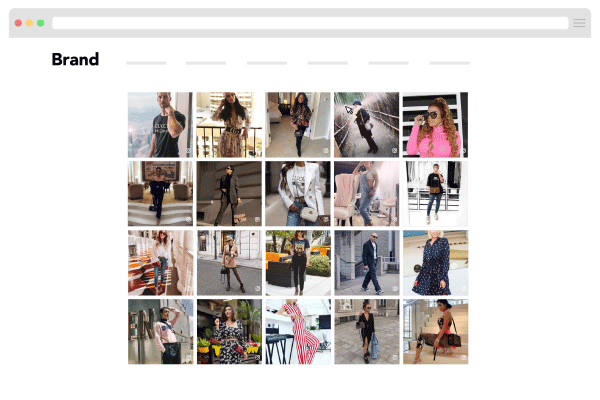Open photo of woman in floral two-piece with flowers
Image resolution: width=600 pixels, height=400 pixels.
(x=229, y=332)
